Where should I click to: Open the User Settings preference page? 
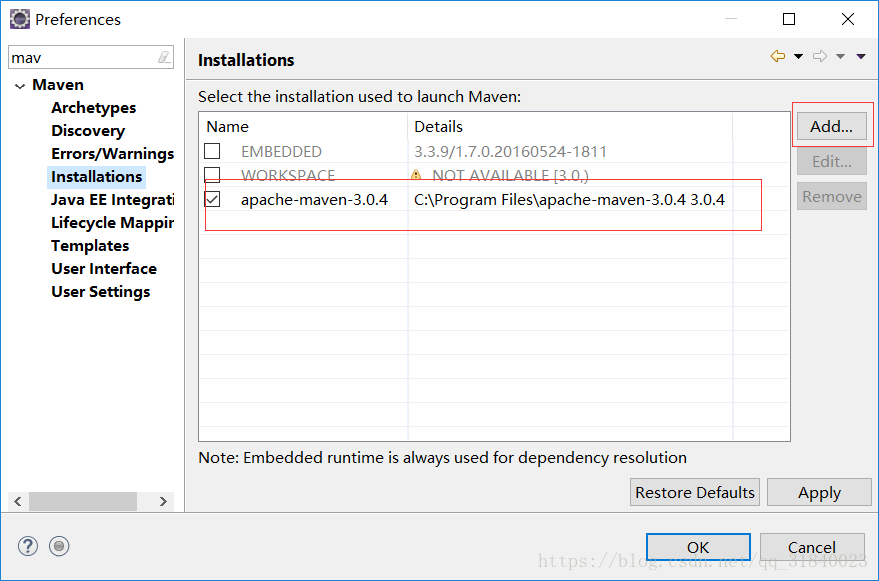pos(101,292)
